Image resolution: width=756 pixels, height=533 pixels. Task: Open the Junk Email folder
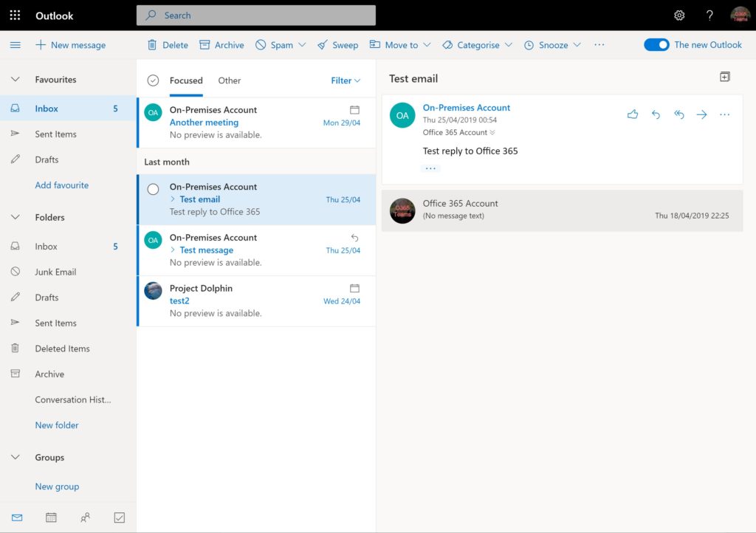68,272
